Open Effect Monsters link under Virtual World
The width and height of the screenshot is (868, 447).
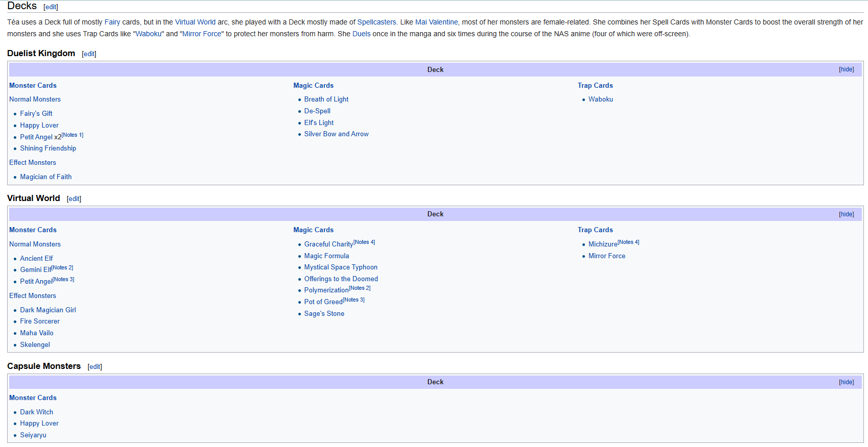pyautogui.click(x=33, y=296)
